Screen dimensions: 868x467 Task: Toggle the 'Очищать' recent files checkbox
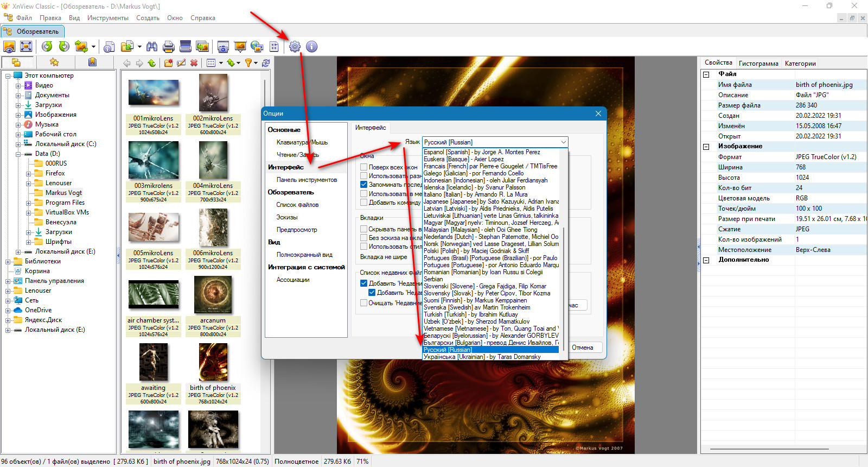click(x=364, y=303)
